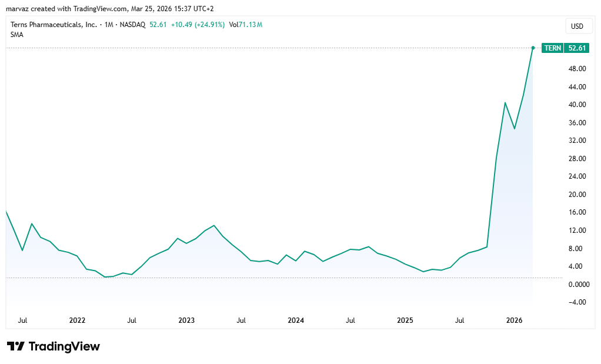Click the +10.49 (+24.91%) change value
This screenshot has height=364, width=601.
point(198,25)
